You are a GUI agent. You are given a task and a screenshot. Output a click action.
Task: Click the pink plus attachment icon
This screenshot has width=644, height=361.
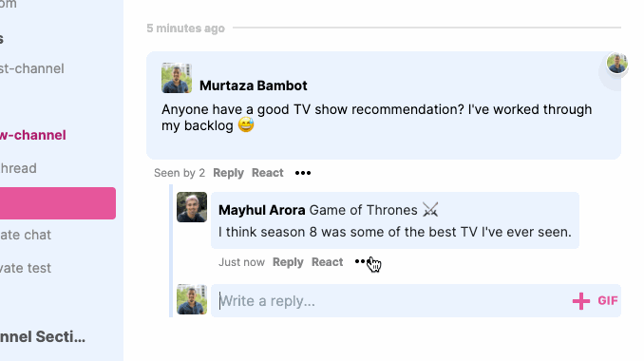coord(581,301)
